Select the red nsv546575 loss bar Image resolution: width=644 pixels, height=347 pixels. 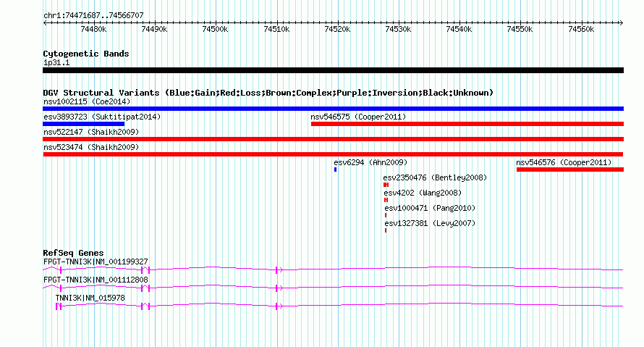coord(467,124)
